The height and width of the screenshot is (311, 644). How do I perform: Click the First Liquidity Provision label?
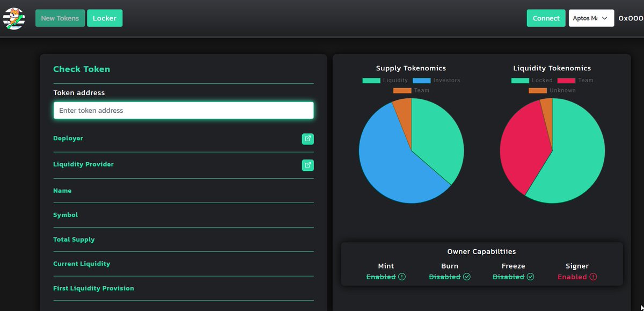(93, 288)
